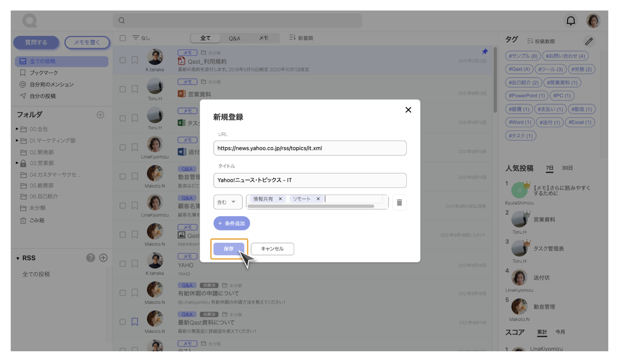
Task: Check the YAHO post checkbox
Action: coord(123,264)
